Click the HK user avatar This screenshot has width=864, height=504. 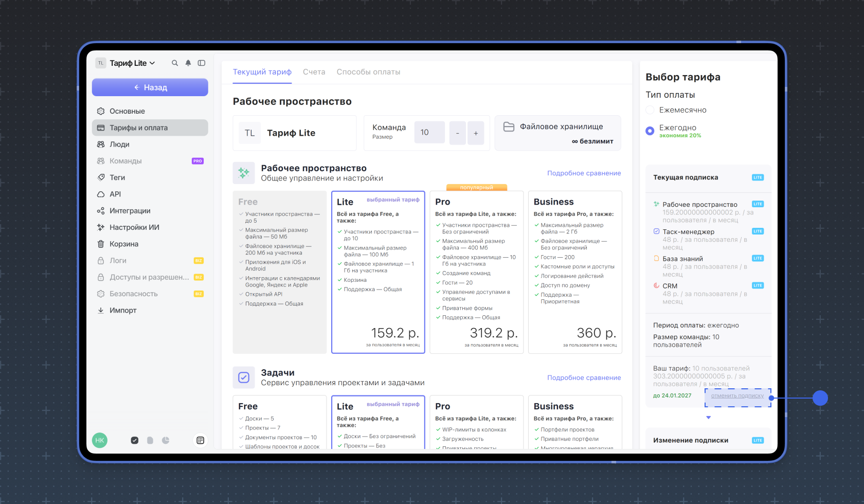[100, 440]
